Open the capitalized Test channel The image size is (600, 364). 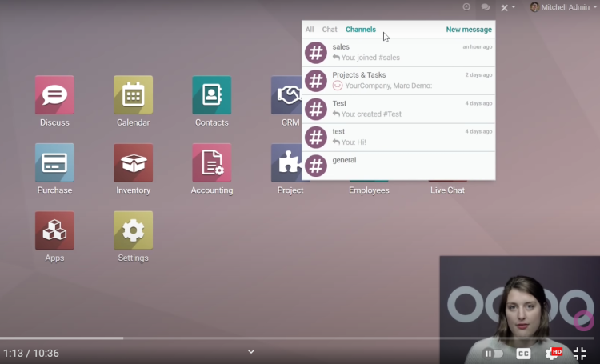coord(398,109)
